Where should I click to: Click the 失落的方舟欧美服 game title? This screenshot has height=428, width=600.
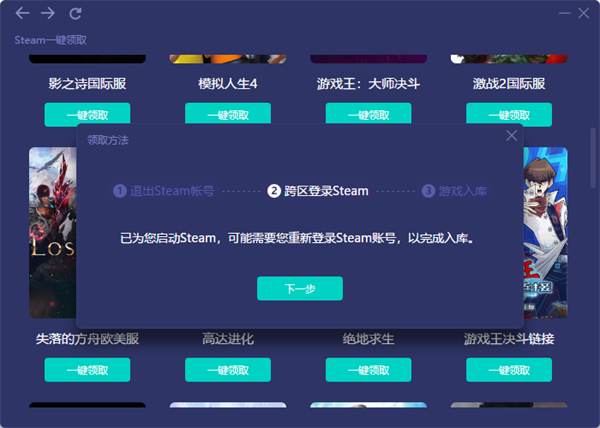point(87,338)
